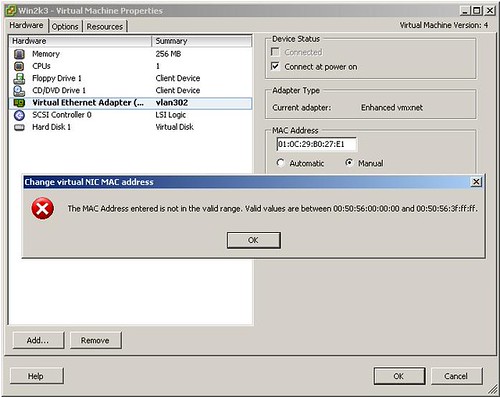Click the Virtual Disk summary value

pyautogui.click(x=175, y=127)
